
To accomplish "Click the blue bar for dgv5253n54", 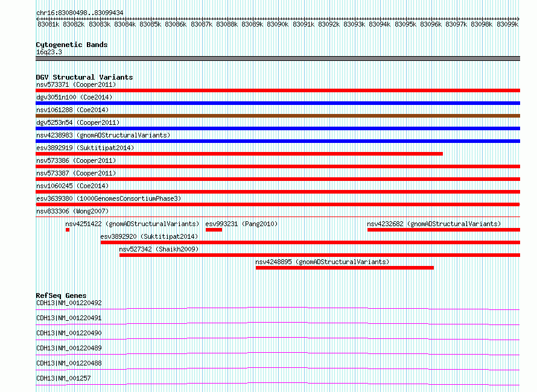I will tap(278, 128).
